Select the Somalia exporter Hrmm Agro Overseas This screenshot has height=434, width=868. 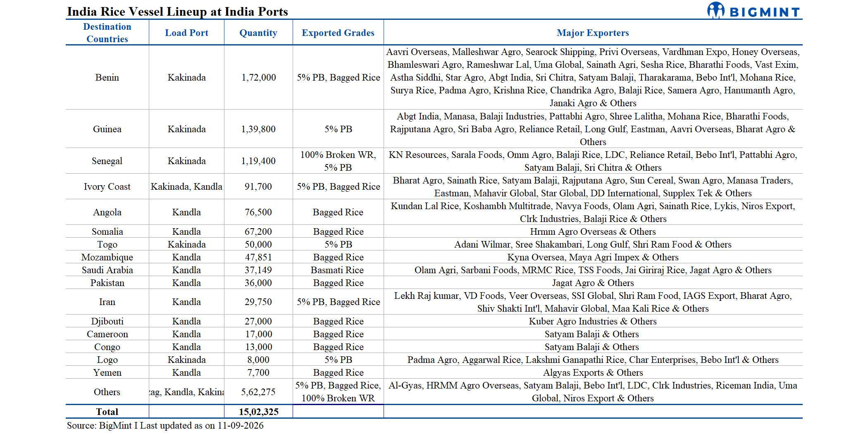click(x=573, y=231)
